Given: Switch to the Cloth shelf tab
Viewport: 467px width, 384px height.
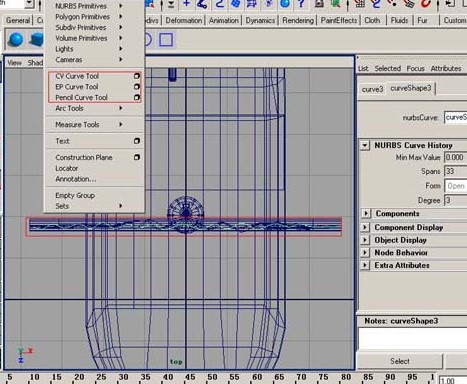Looking at the screenshot, I should [372, 20].
